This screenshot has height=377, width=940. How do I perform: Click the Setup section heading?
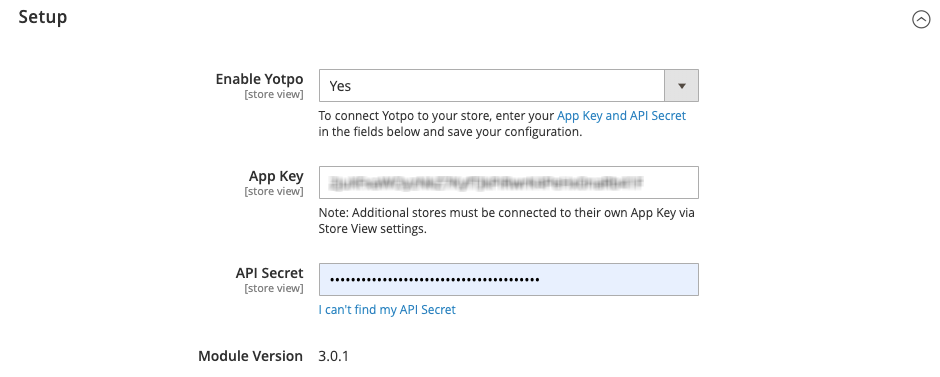[43, 17]
